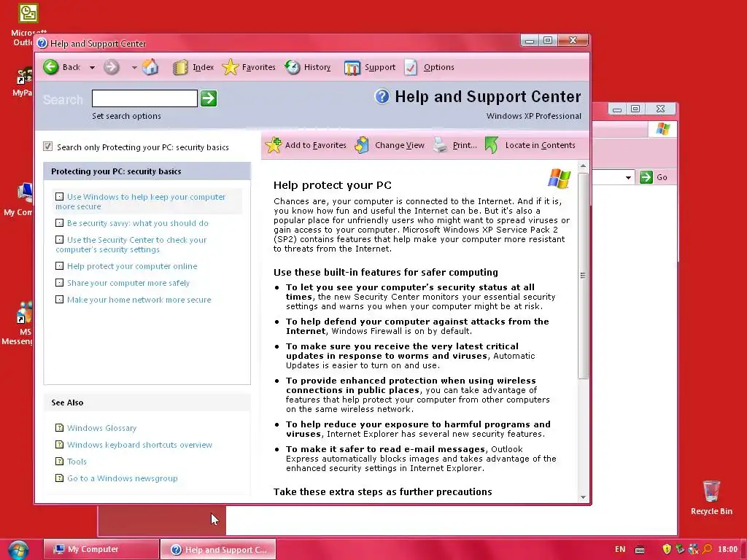Click the scroll down arrow in content pane

click(583, 497)
